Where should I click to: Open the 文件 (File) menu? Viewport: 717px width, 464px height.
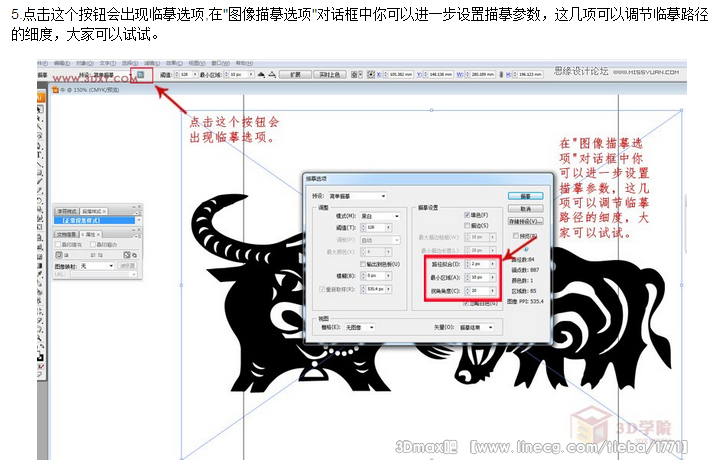pos(42,63)
